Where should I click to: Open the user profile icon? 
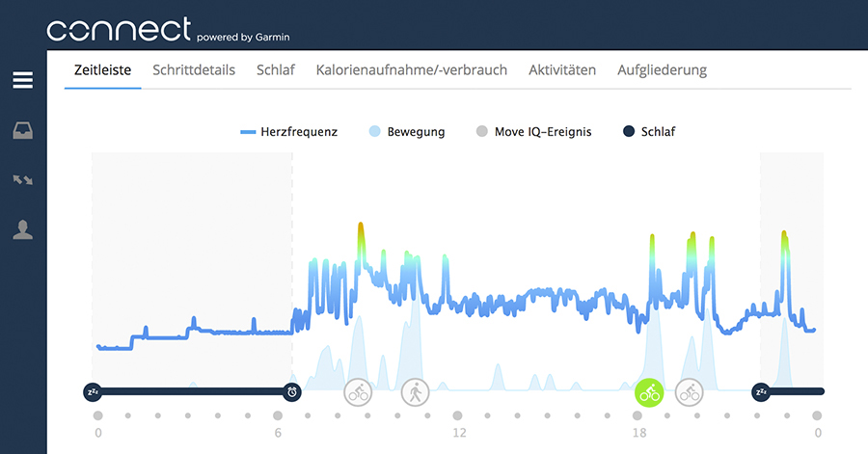(x=22, y=228)
